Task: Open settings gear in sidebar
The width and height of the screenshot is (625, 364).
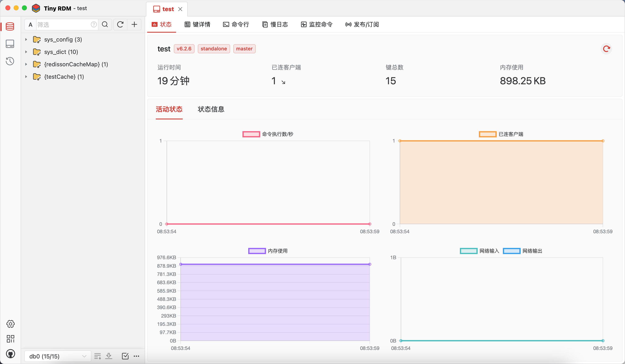Action: tap(10, 324)
